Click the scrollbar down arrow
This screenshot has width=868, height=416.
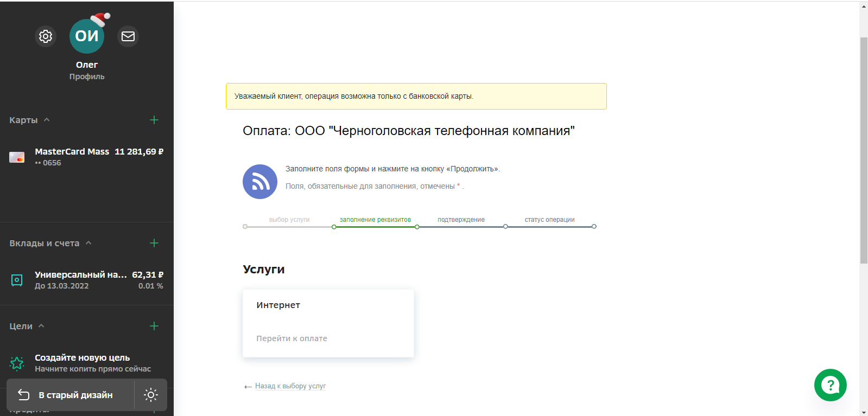[x=864, y=412]
